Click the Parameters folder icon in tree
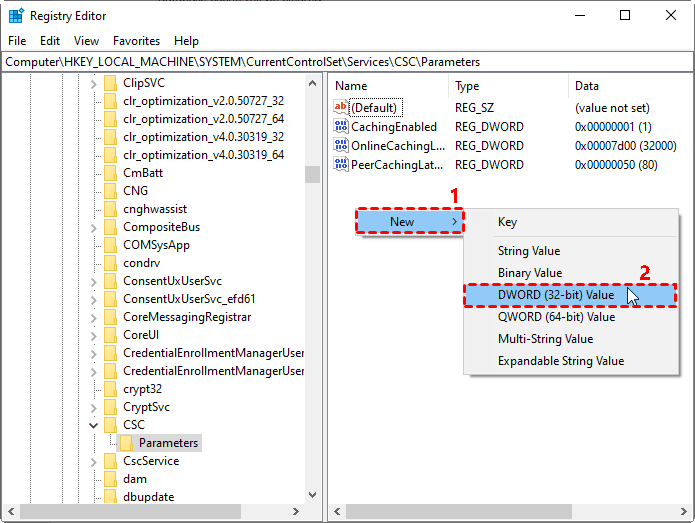 [127, 443]
